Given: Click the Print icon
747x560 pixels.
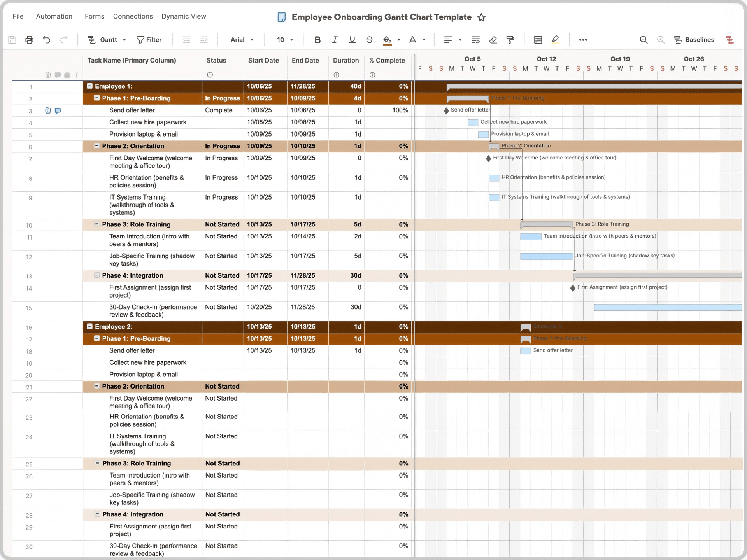Looking at the screenshot, I should [29, 39].
